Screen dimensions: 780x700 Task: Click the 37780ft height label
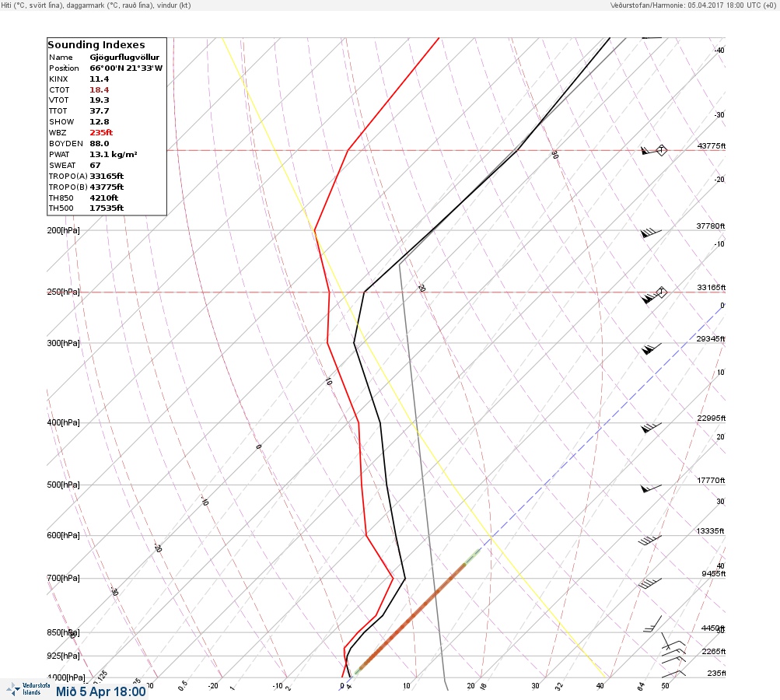point(710,226)
